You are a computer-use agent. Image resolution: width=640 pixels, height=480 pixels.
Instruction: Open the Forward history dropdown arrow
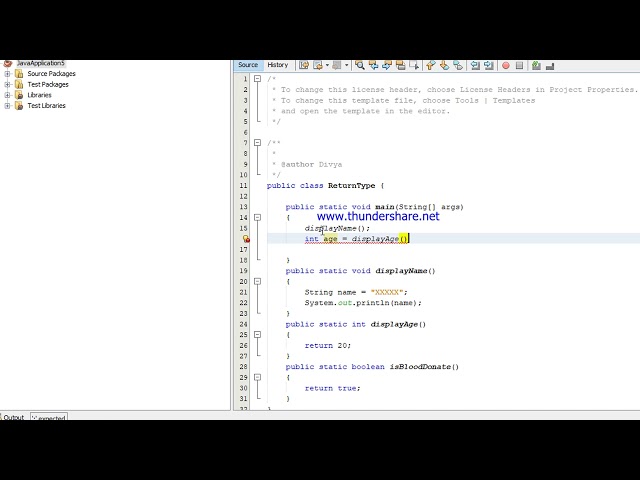click(346, 65)
